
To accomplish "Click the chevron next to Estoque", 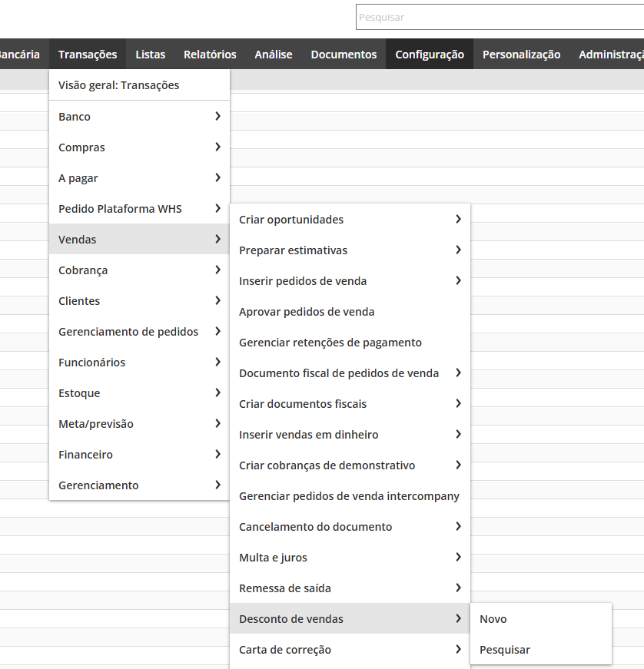I will coord(218,393).
